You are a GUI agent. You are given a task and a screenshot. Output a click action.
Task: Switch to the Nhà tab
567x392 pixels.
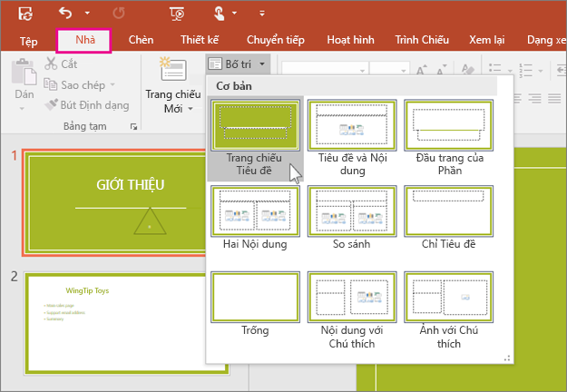pyautogui.click(x=85, y=40)
